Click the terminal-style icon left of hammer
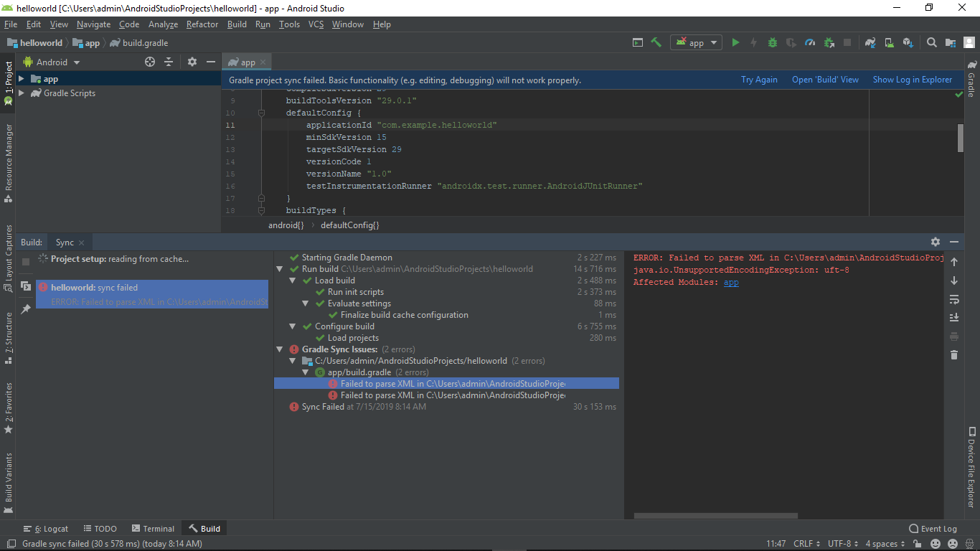This screenshot has height=551, width=980. click(x=637, y=42)
